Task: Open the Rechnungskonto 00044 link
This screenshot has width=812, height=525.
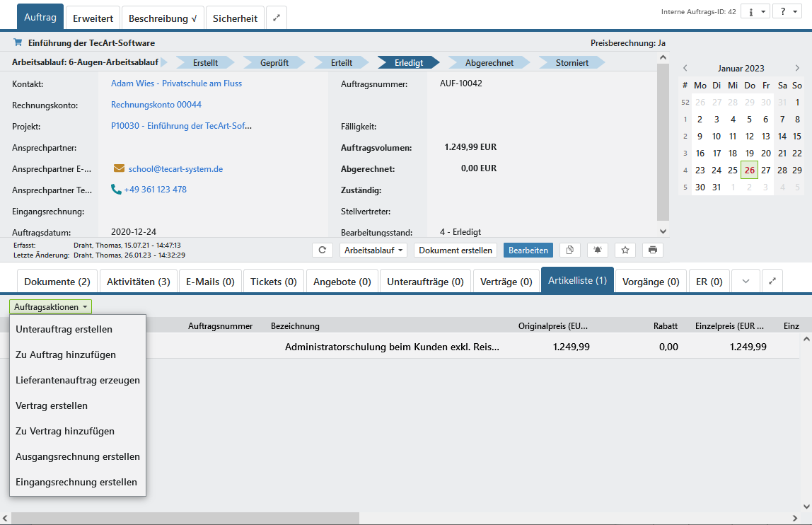Action: pyautogui.click(x=156, y=105)
